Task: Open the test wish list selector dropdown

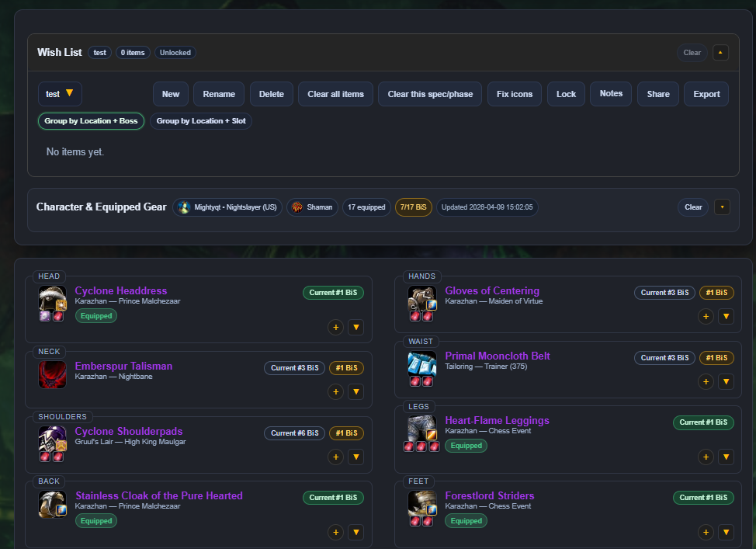Action: (60, 93)
